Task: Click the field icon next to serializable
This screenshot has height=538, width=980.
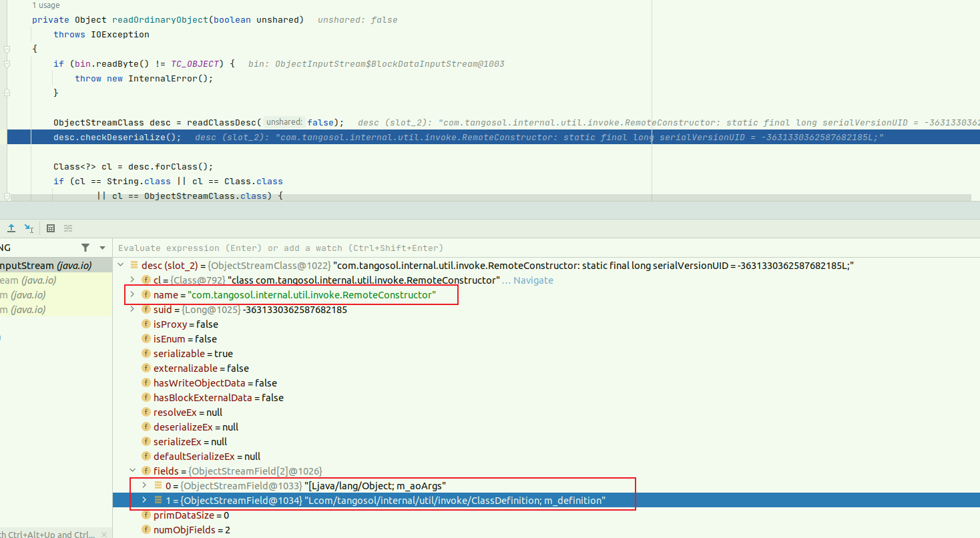Action: [x=146, y=354]
